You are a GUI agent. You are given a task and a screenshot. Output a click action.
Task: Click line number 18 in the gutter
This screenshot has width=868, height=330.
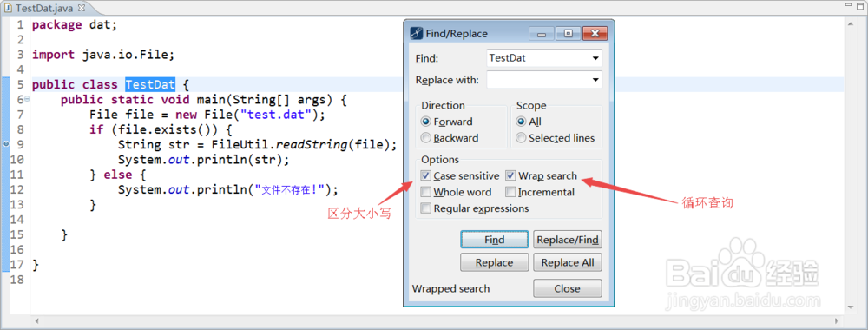[16, 279]
